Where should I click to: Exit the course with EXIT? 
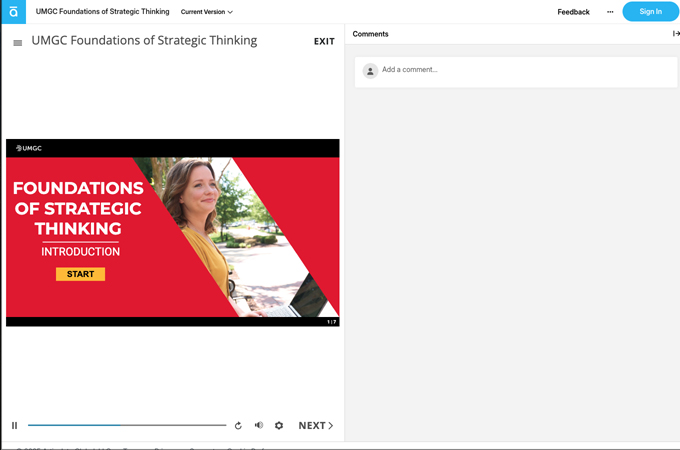[x=324, y=41]
